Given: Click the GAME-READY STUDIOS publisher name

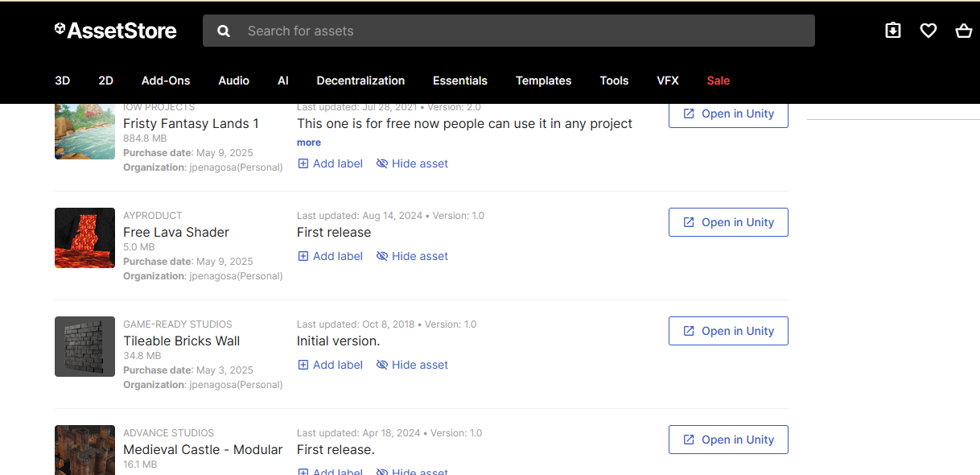Looking at the screenshot, I should click(178, 324).
